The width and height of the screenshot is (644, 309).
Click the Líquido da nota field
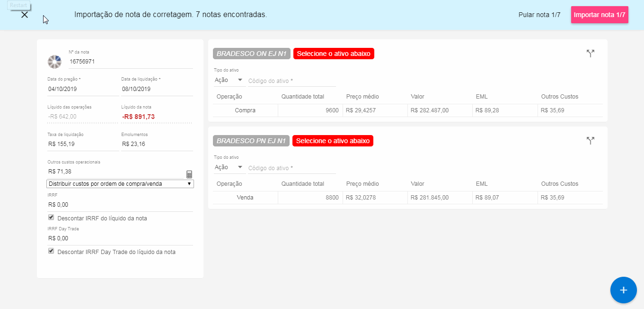point(157,117)
